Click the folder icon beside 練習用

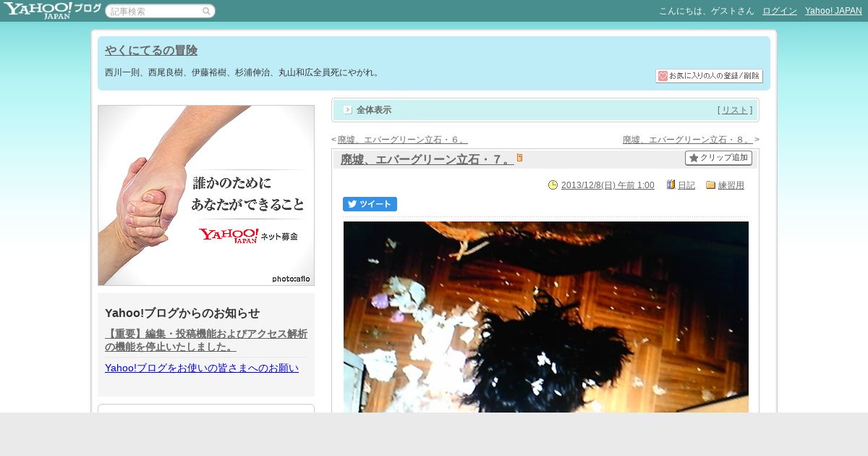tap(710, 185)
